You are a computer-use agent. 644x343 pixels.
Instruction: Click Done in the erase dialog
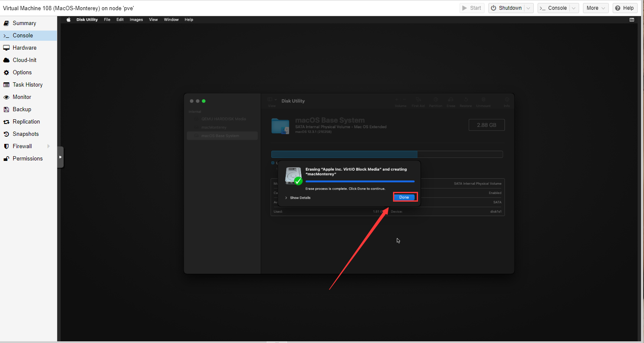tap(404, 197)
